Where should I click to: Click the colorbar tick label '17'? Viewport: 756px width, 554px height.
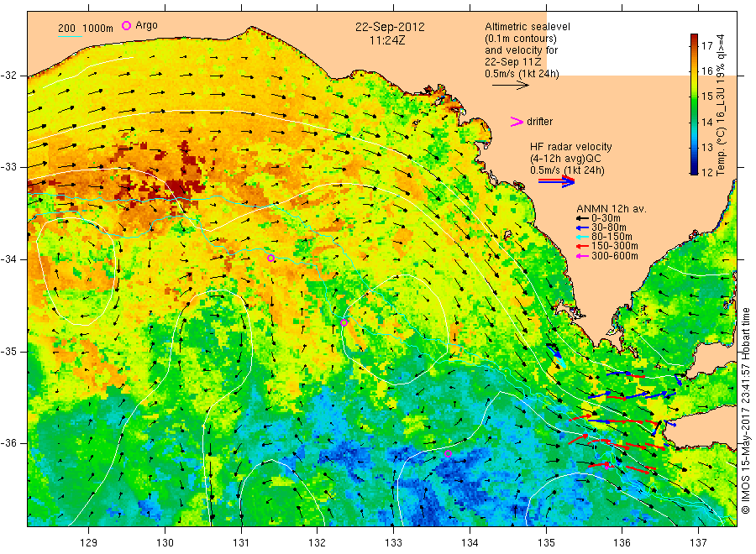pyautogui.click(x=706, y=46)
